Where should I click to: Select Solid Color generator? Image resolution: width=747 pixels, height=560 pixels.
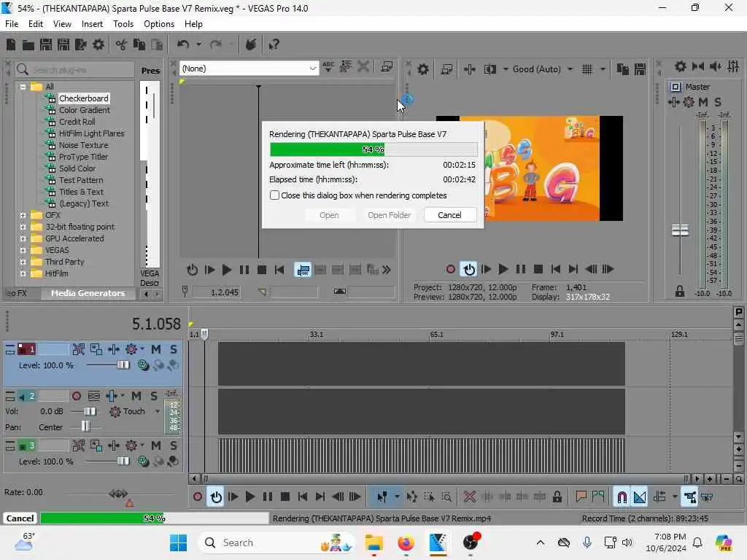tap(77, 168)
